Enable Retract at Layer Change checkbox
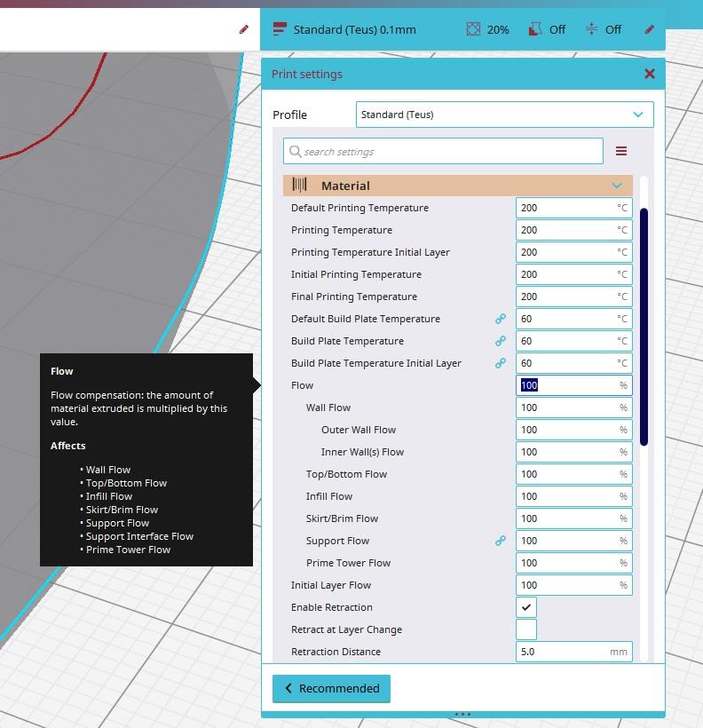 (x=526, y=629)
